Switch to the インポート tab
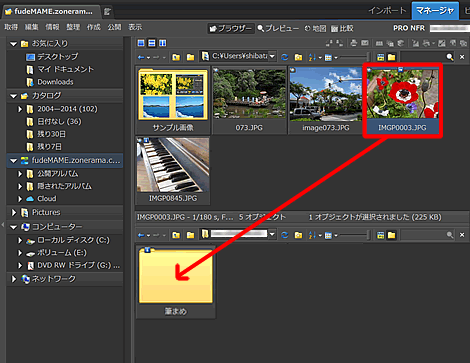This screenshot has height=363, width=470. [x=387, y=11]
